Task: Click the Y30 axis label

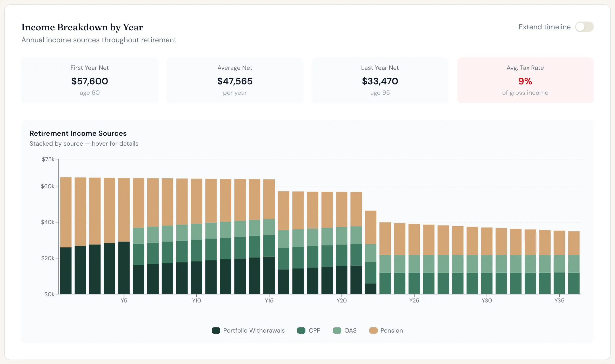Action: tap(487, 301)
